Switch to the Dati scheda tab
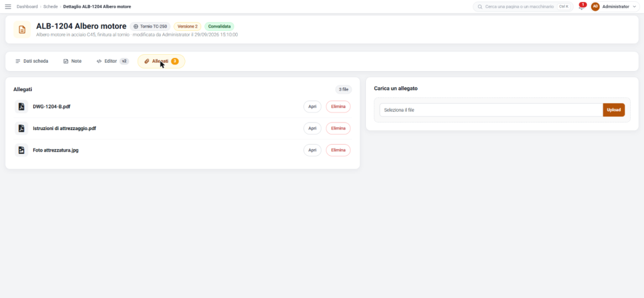Screen dimensions: 644x298 pos(32,61)
